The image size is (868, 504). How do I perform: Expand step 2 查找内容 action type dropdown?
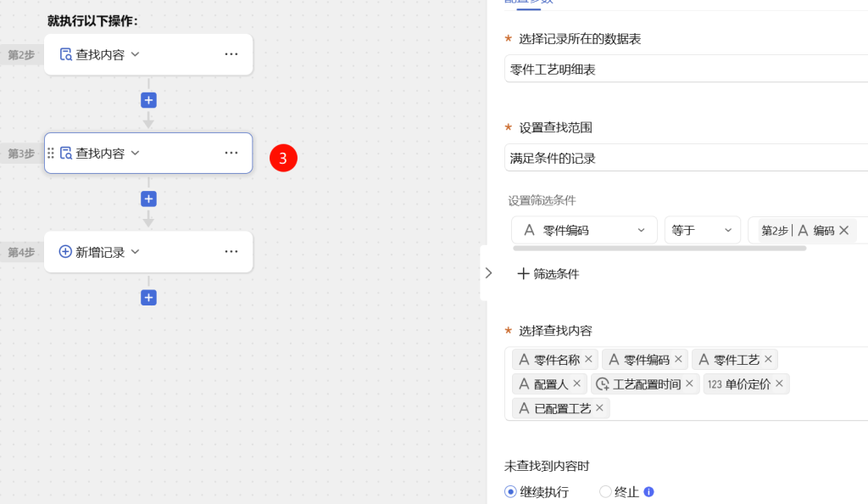pos(135,54)
